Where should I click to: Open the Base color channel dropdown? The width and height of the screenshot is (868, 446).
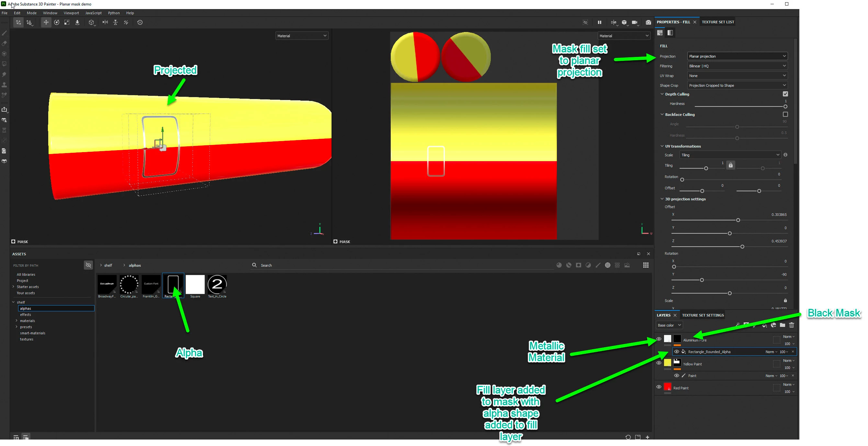pos(669,325)
